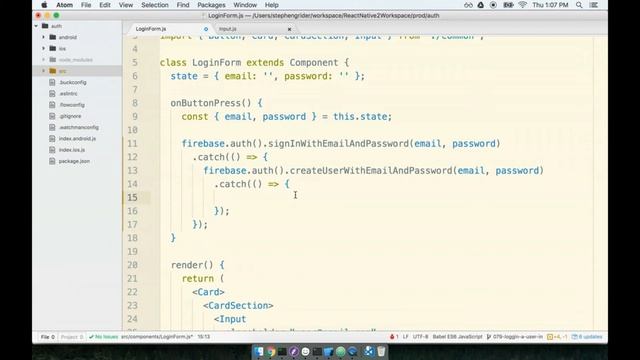Open the View menu

click(x=126, y=5)
